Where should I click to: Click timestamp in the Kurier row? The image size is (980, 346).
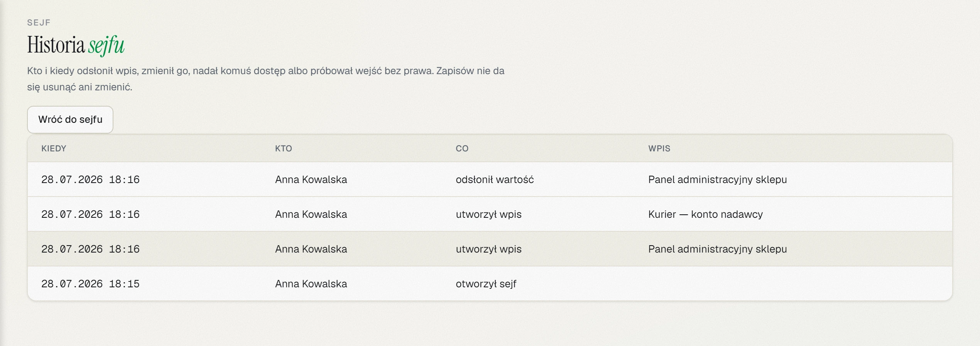point(90,214)
